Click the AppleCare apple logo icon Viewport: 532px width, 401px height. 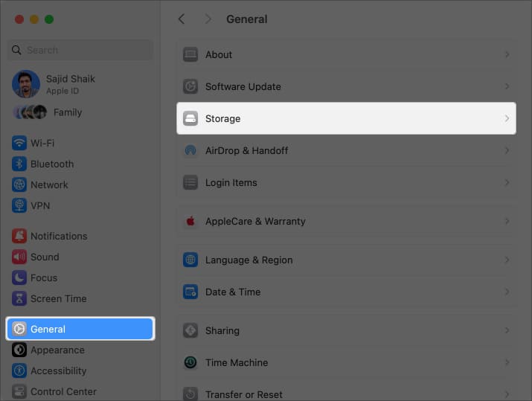(190, 221)
